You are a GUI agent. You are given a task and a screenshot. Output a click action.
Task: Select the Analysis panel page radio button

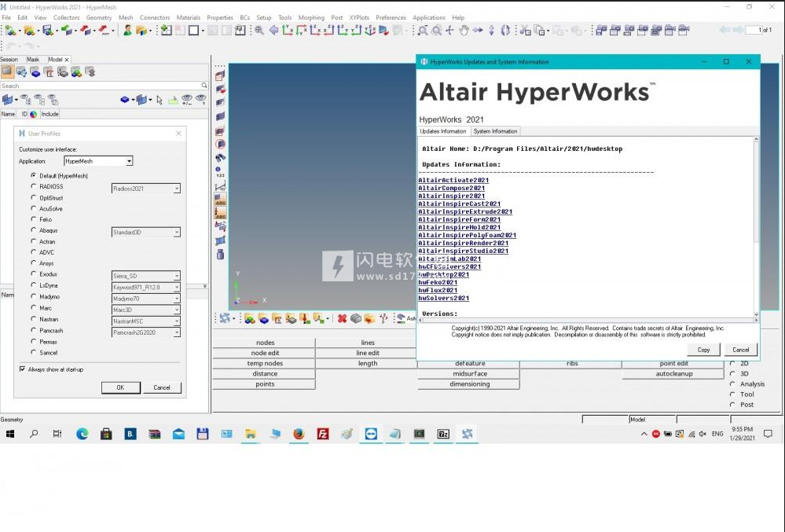point(732,383)
